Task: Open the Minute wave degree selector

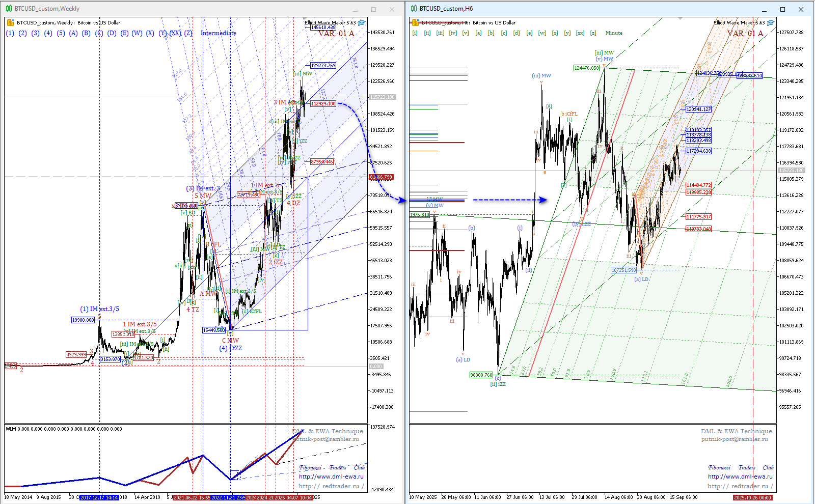Action: 614,33
